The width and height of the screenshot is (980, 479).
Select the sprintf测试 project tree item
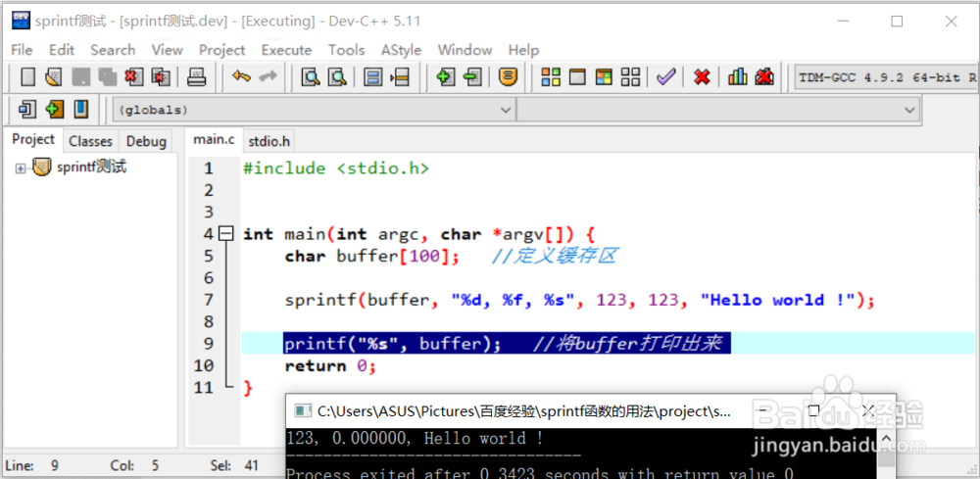click(91, 168)
